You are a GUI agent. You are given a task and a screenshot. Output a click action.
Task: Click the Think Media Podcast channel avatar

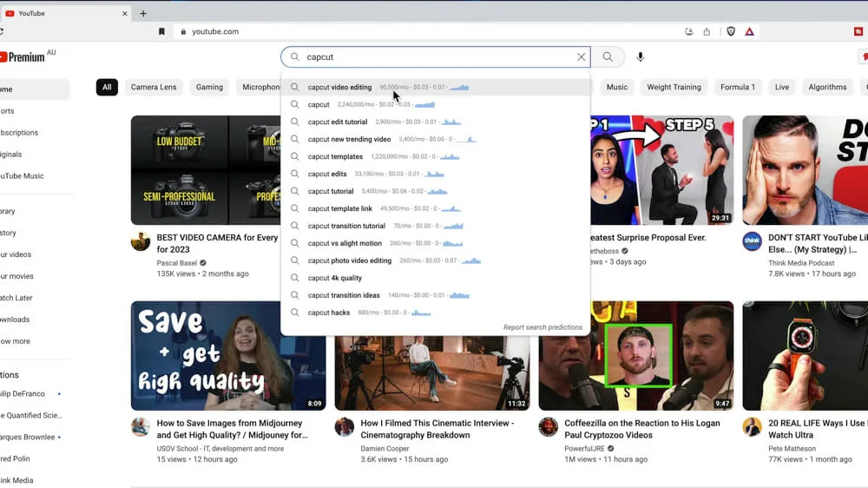pos(752,241)
